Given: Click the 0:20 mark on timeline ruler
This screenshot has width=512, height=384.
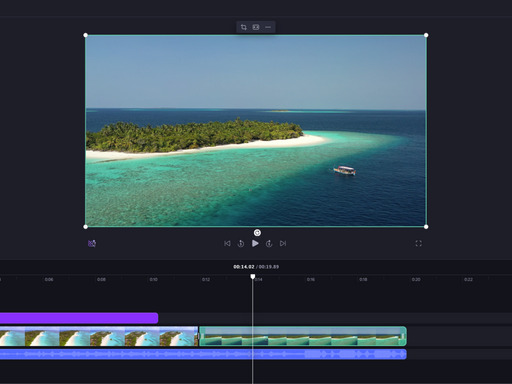Looking at the screenshot, I should (416, 279).
